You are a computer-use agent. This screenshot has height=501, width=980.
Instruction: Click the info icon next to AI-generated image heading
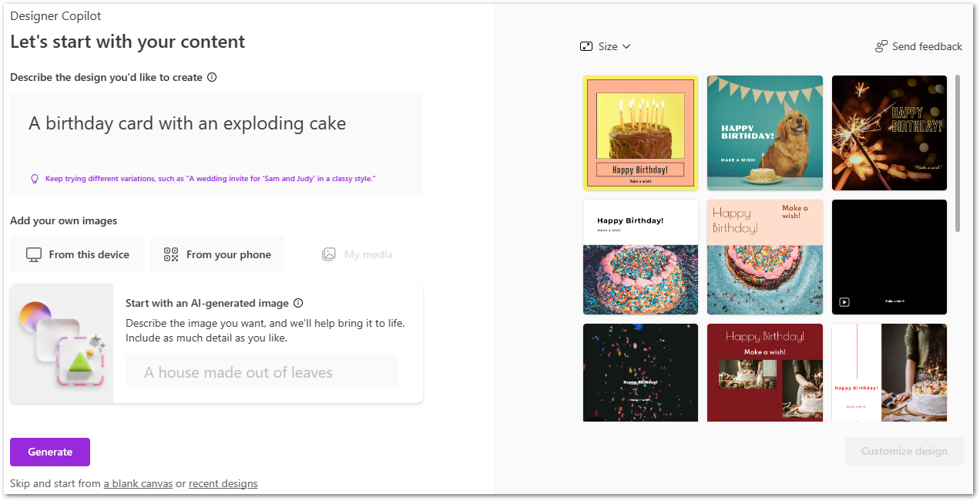[298, 303]
